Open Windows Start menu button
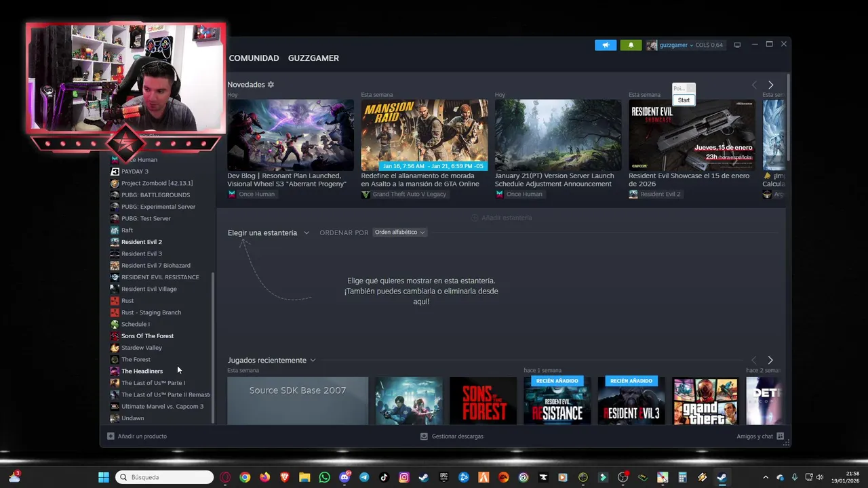Viewport: 868px width, 488px height. click(x=104, y=477)
